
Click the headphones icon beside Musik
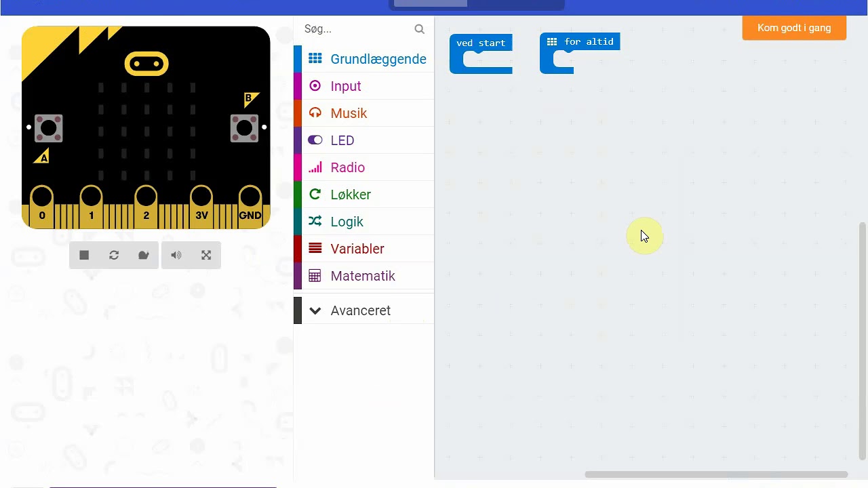click(315, 113)
